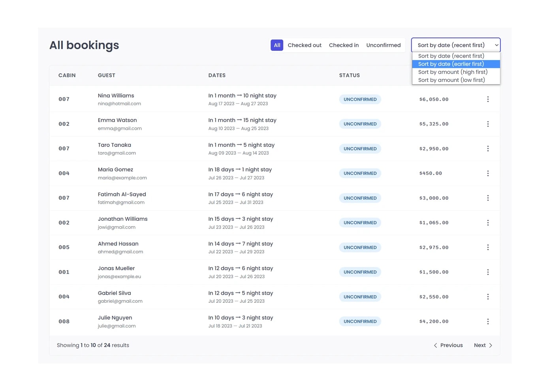Click guest name Jonathan Williams

[123, 219]
